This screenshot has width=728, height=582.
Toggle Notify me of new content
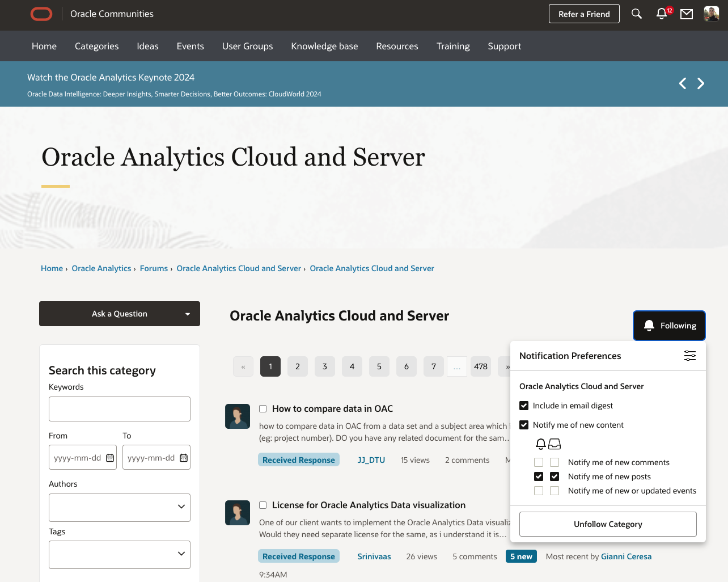coord(524,425)
